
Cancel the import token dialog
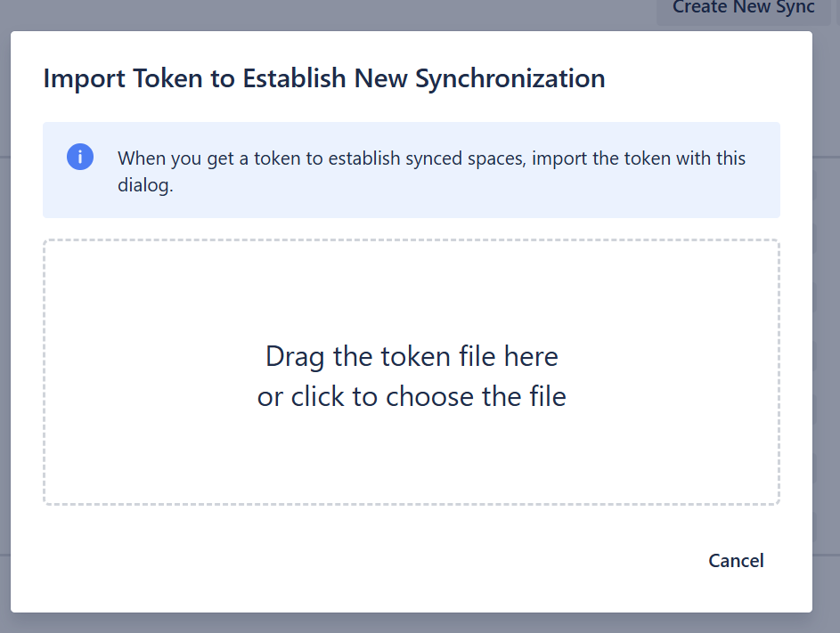pyautogui.click(x=736, y=561)
